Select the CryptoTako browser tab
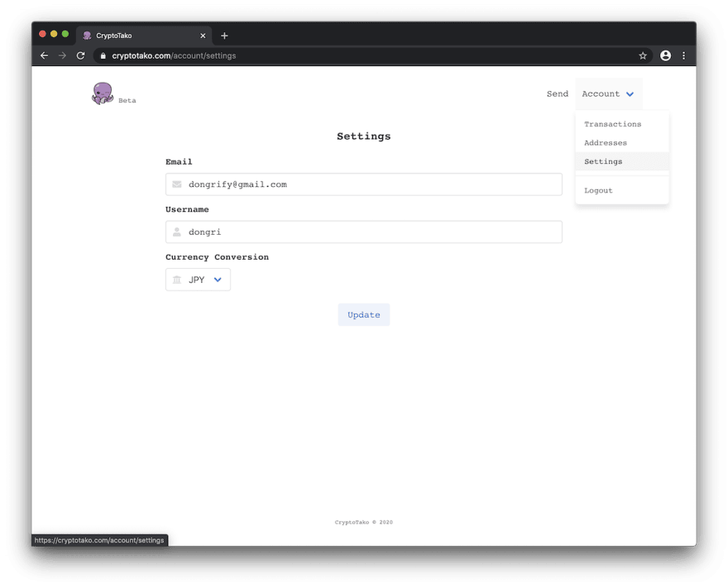This screenshot has height=588, width=728. tap(144, 36)
